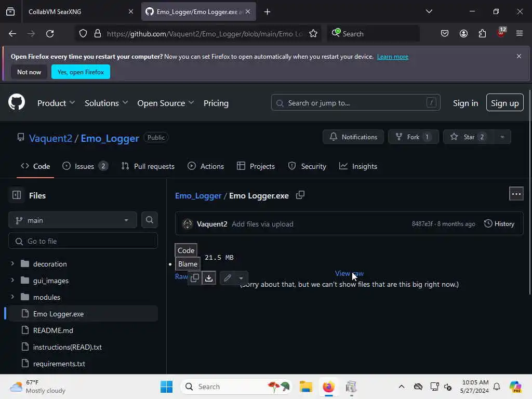Copy raw file contents icon
Screen dimensions: 532x399
(x=195, y=278)
